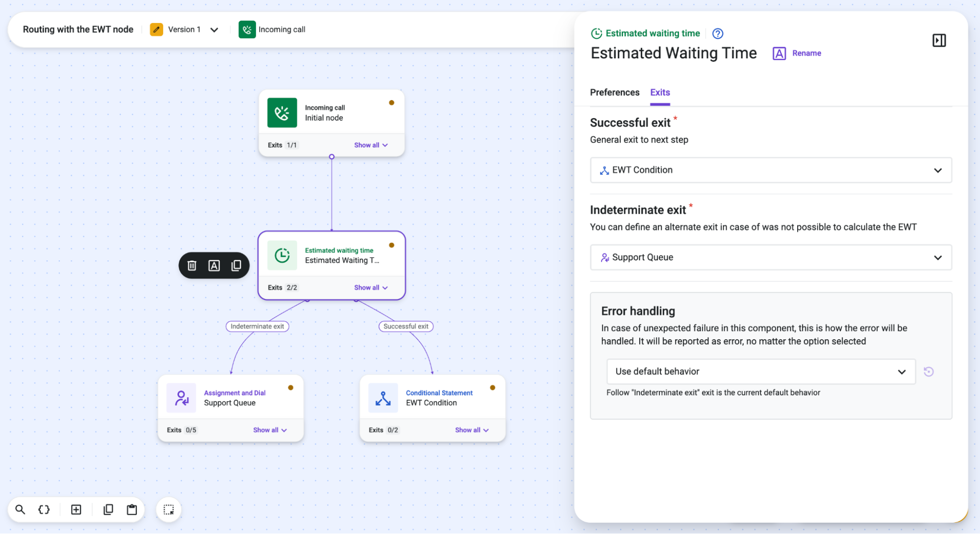Click the pencil edit icon beside Version 1
Image resolution: width=980 pixels, height=534 pixels.
coord(156,29)
